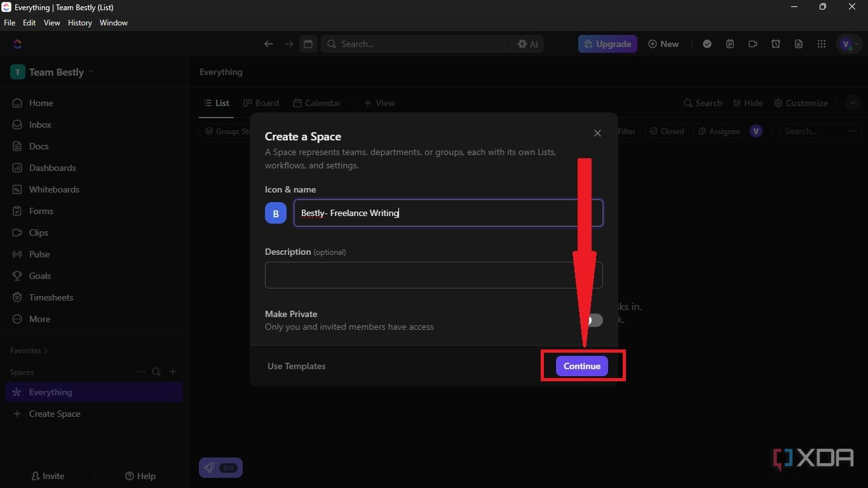Click the ClickUp logo icon
Viewport: 868px width, 488px height.
[x=17, y=44]
